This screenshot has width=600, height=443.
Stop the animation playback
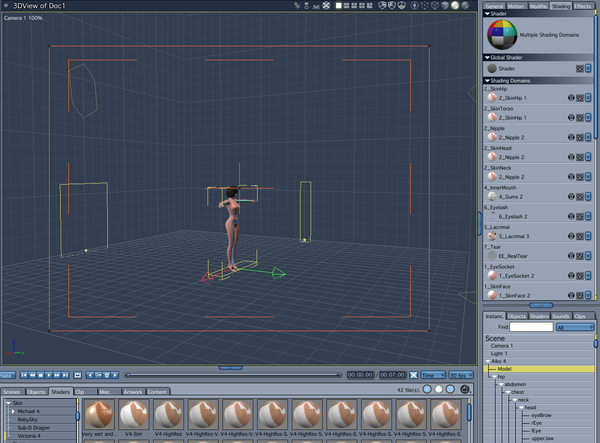tap(41, 375)
